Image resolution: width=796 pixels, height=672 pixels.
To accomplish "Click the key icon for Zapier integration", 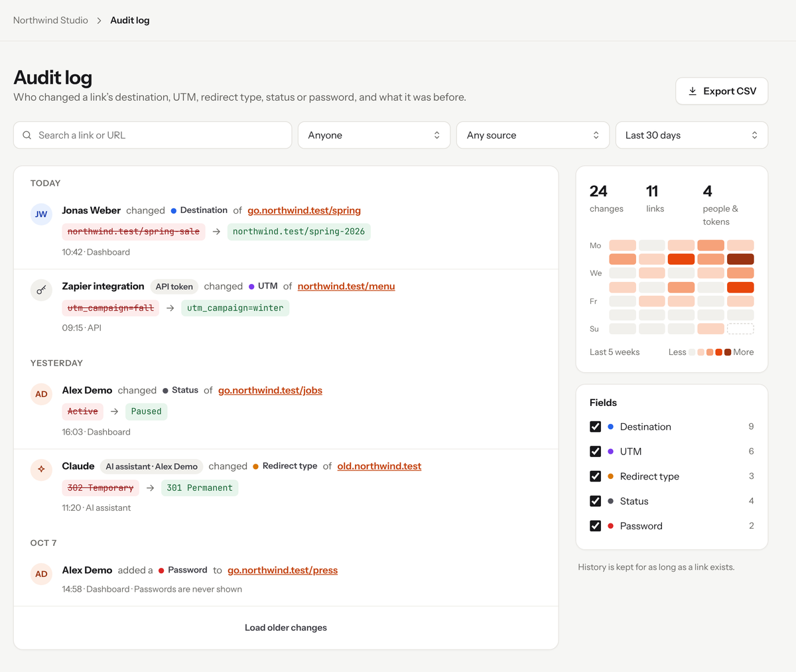I will pyautogui.click(x=41, y=290).
